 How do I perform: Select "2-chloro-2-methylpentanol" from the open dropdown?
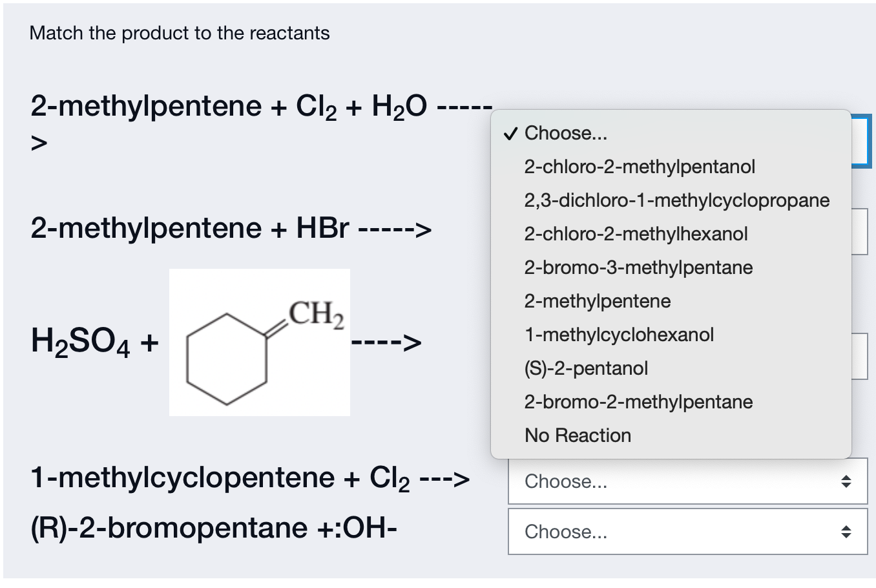click(640, 167)
